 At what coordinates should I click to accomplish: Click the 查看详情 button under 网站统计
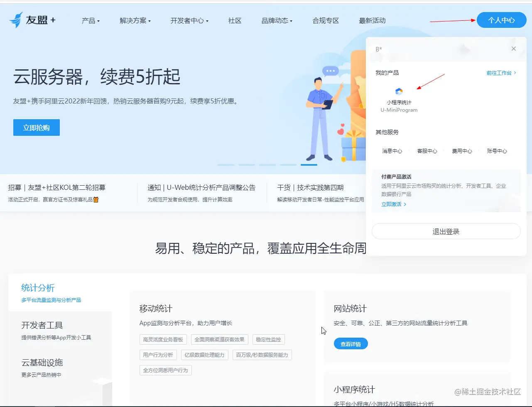(351, 344)
